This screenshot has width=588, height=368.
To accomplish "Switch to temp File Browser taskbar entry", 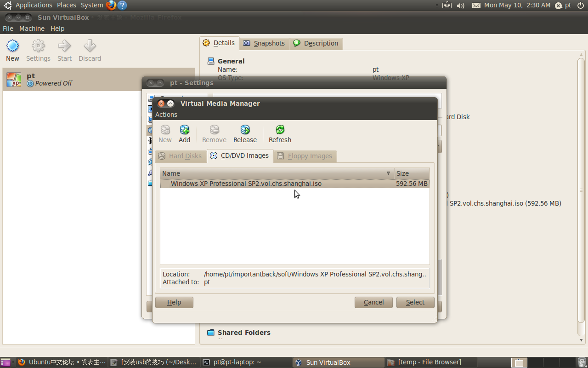I will (431, 362).
